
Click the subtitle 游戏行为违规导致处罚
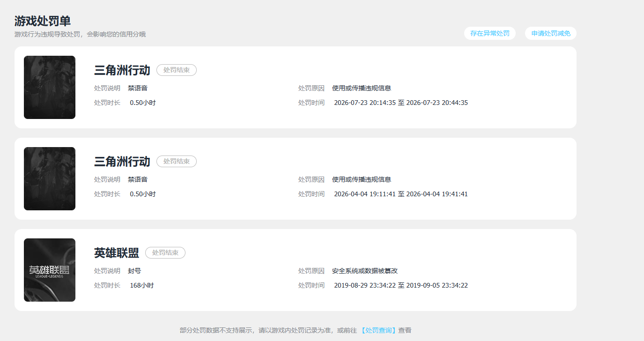pyautogui.click(x=80, y=34)
